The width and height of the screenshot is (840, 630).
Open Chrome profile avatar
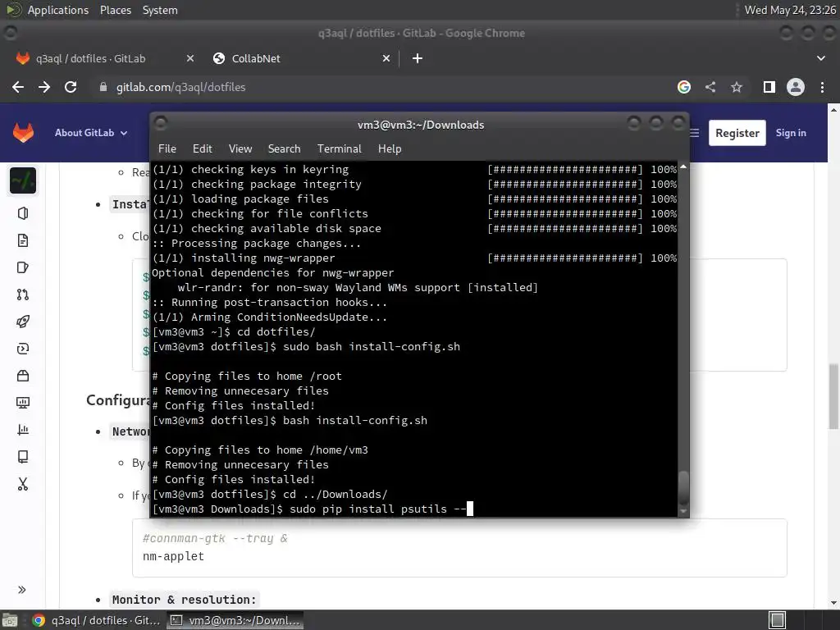pyautogui.click(x=796, y=87)
